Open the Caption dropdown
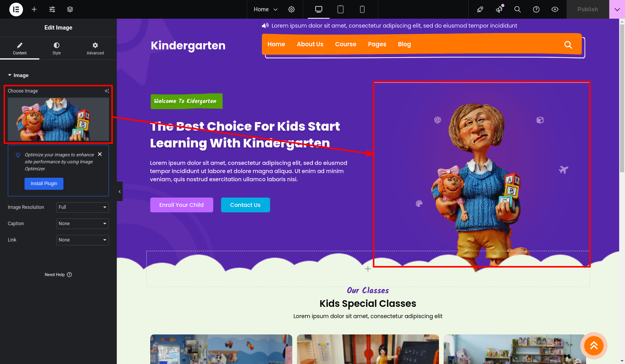625x364 pixels. pos(83,224)
